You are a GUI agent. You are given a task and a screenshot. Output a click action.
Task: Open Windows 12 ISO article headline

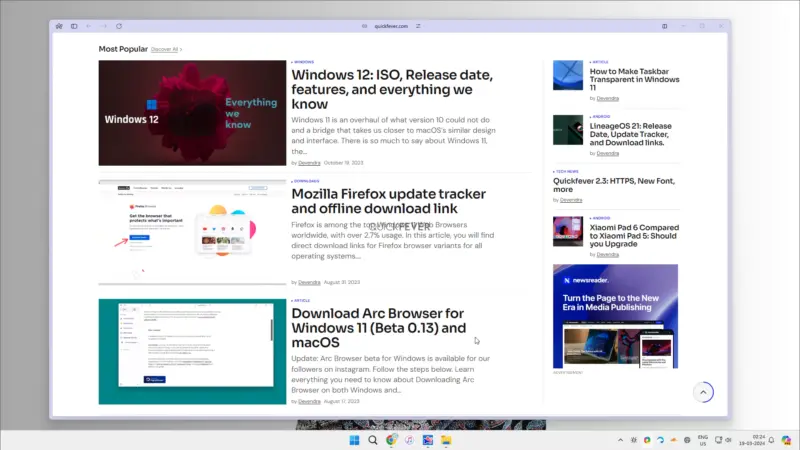[392, 89]
